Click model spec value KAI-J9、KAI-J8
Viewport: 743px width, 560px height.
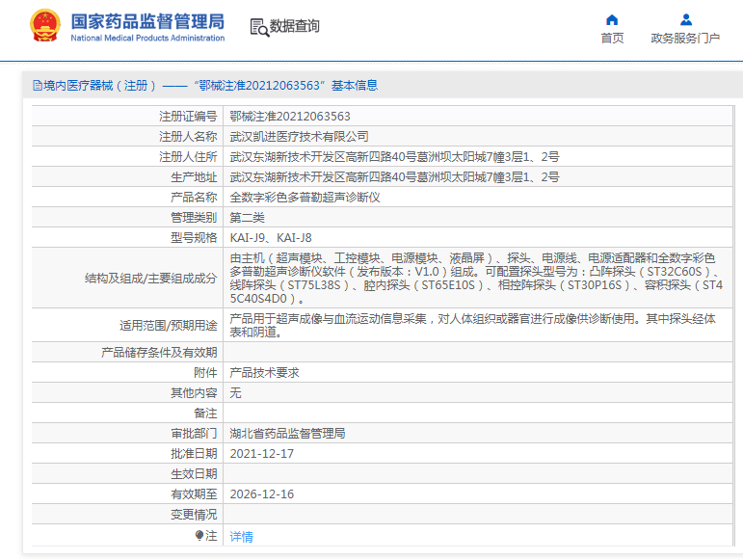(x=271, y=237)
